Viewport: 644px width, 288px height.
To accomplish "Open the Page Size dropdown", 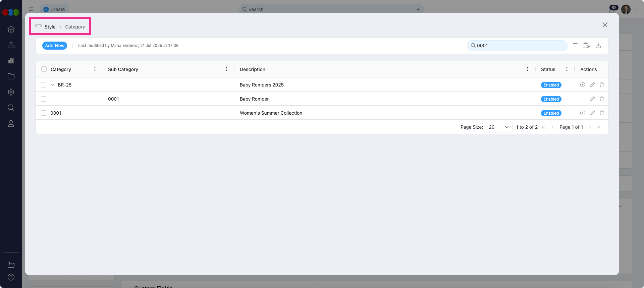I will (499, 127).
